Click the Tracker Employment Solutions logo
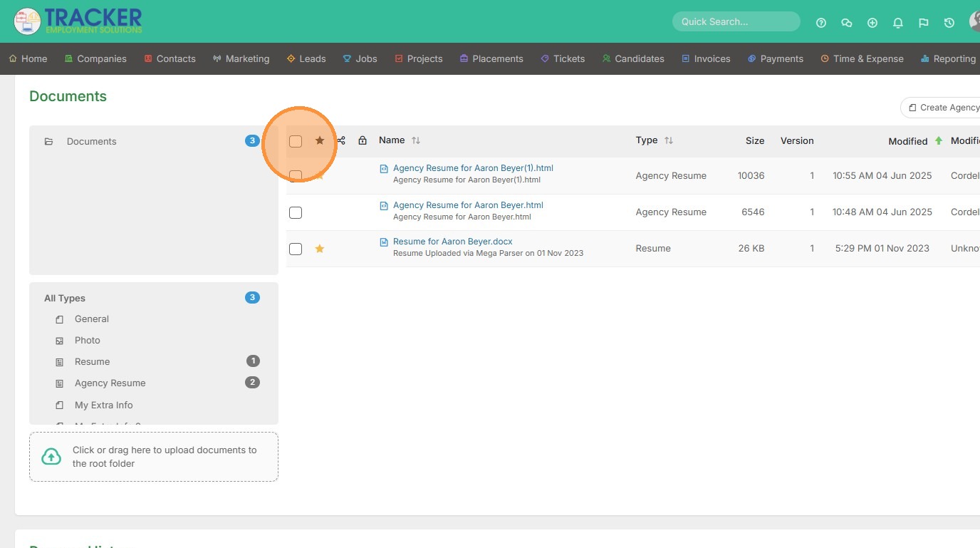The image size is (980, 548). point(78,21)
